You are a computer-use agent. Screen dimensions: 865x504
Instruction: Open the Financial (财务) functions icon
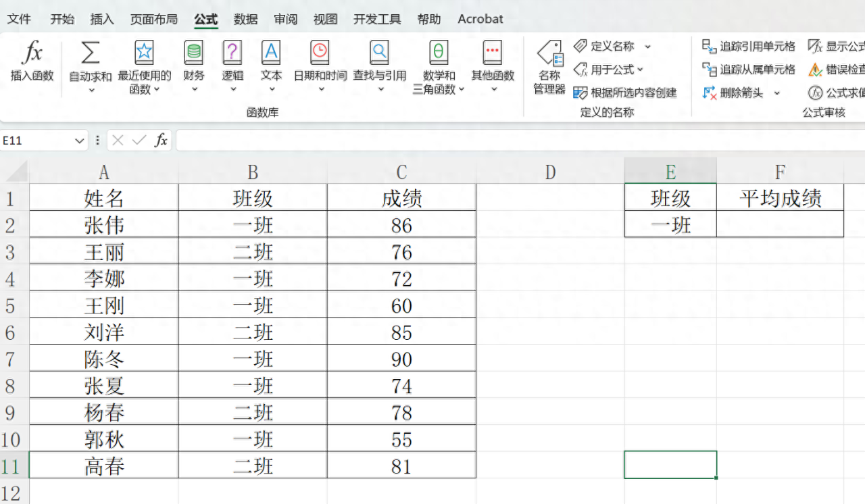tap(194, 53)
